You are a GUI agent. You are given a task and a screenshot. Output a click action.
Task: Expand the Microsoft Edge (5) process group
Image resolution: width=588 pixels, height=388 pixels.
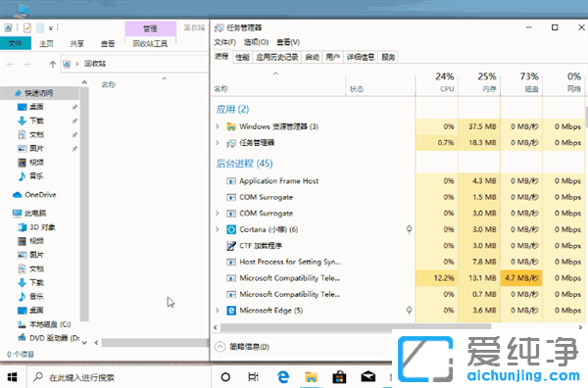tap(218, 311)
